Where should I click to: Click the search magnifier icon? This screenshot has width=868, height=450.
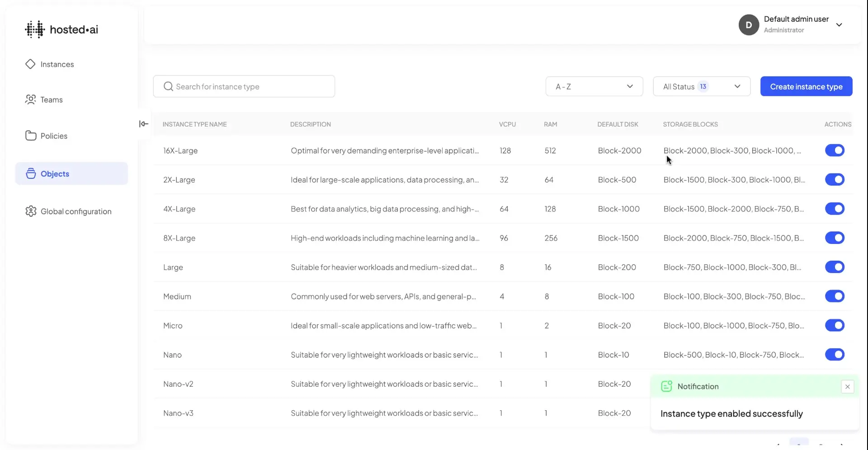[168, 86]
